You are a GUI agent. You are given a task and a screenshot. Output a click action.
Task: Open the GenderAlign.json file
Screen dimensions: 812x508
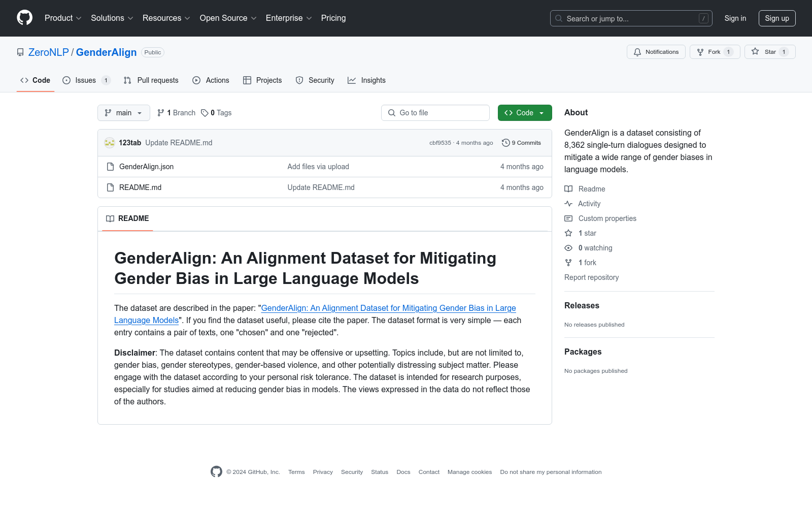click(146, 167)
